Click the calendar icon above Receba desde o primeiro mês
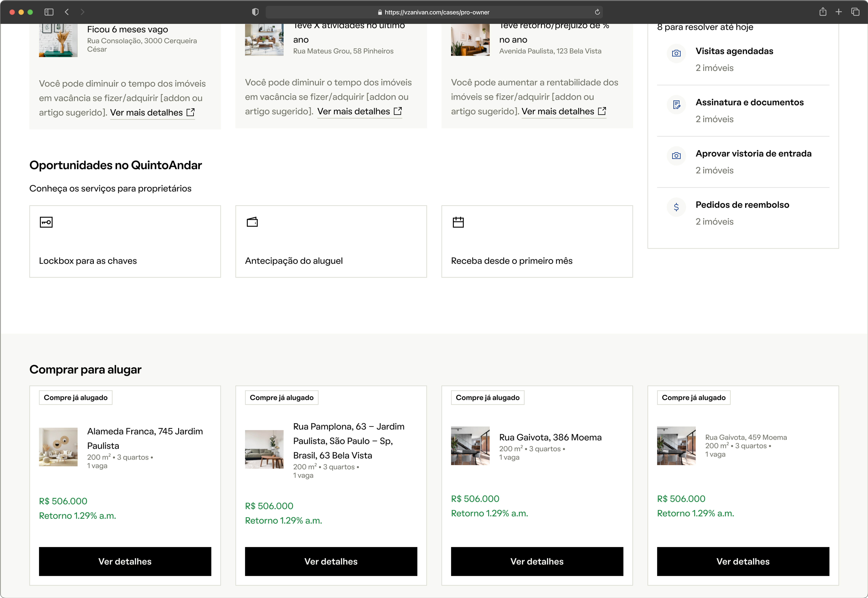Image resolution: width=868 pixels, height=598 pixels. point(458,222)
